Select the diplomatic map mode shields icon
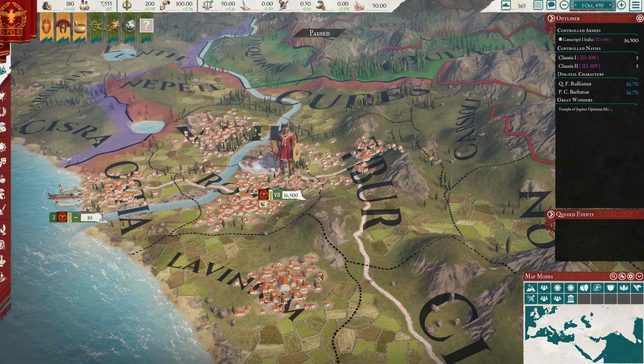 [x=584, y=288]
